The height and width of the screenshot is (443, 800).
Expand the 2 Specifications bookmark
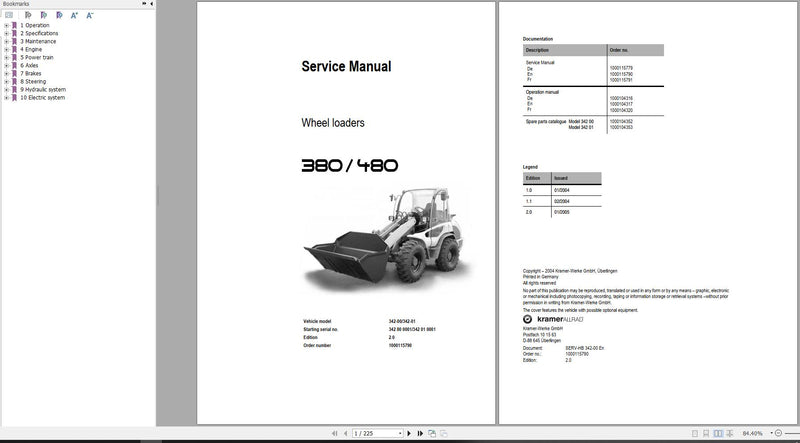click(6, 33)
